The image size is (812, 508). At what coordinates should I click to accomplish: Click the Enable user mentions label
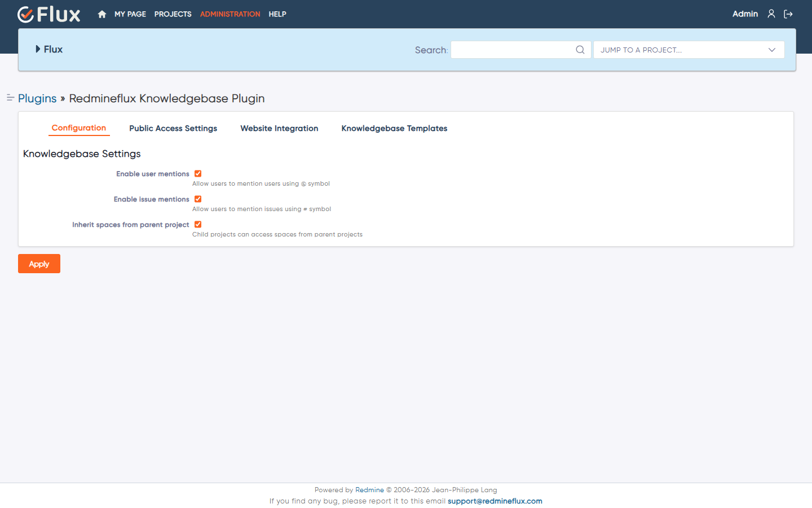click(x=153, y=174)
